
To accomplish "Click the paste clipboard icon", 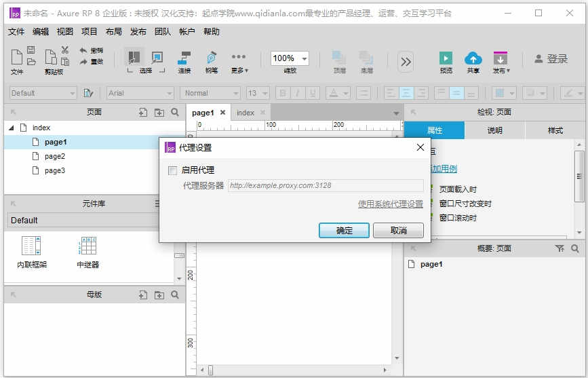I will point(65,61).
